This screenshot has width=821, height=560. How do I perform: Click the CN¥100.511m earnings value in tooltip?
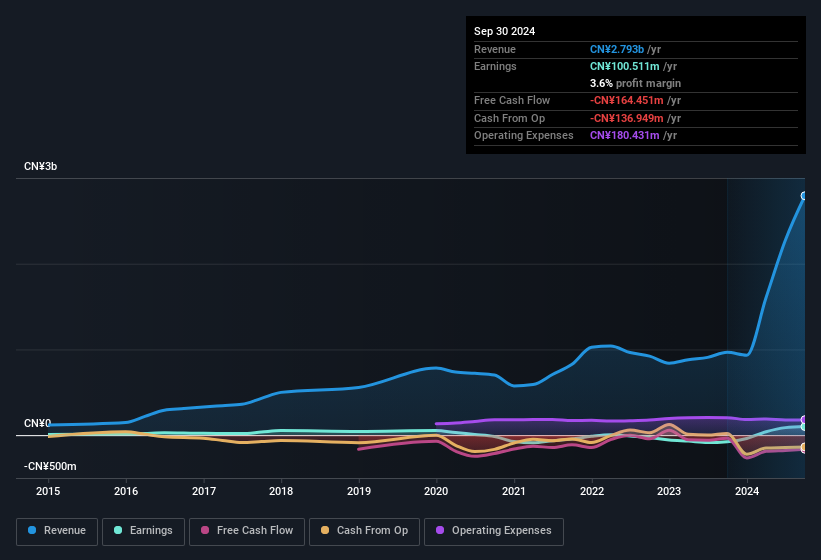tap(625, 66)
